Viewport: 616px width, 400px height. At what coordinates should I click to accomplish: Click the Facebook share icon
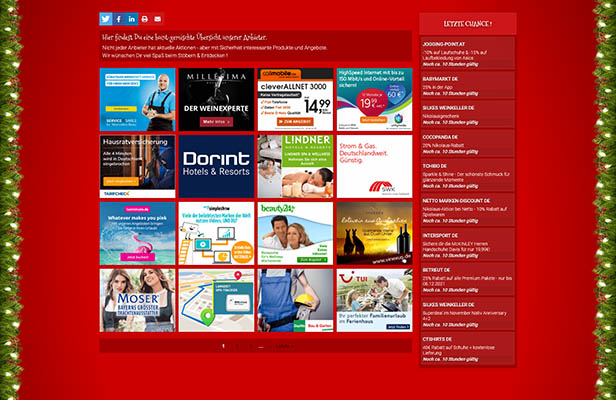(118, 19)
